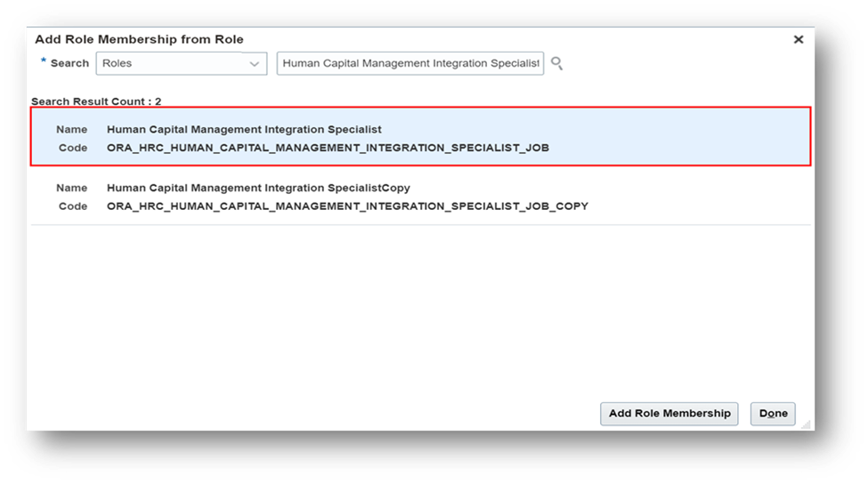
Task: Click the Search Result Count label
Action: coord(96,101)
